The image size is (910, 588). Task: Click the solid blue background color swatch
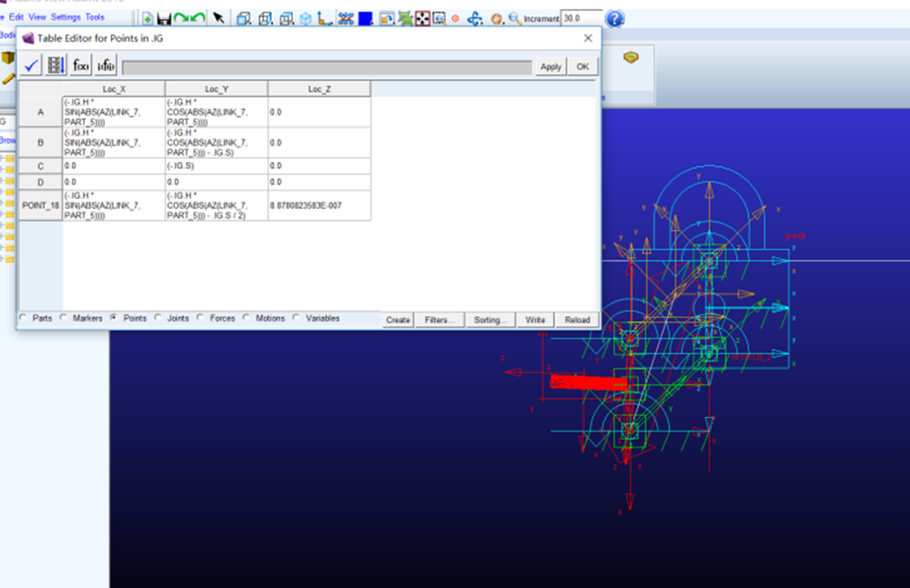click(x=365, y=19)
